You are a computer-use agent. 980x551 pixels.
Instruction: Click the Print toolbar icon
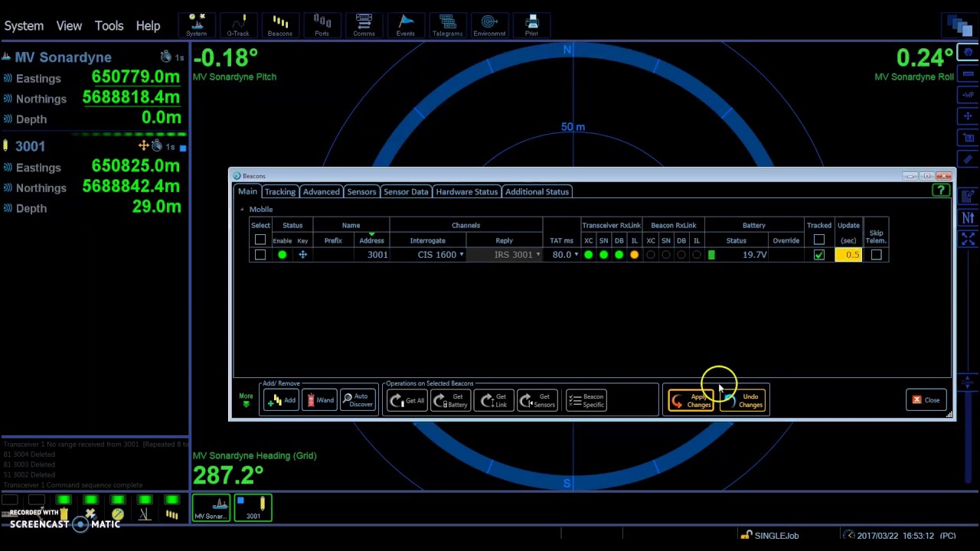(531, 24)
